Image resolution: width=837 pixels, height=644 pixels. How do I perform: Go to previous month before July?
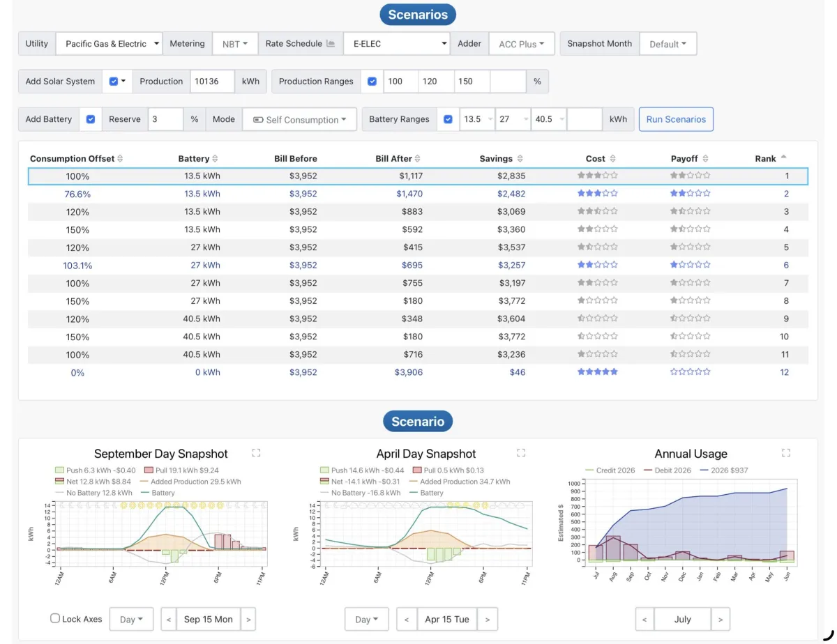tap(644, 619)
